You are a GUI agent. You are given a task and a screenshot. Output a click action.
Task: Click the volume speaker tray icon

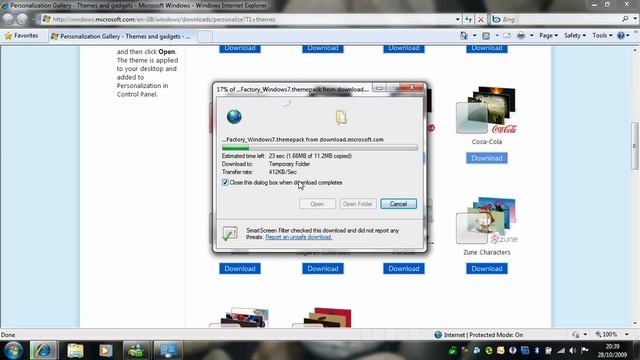coord(573,351)
